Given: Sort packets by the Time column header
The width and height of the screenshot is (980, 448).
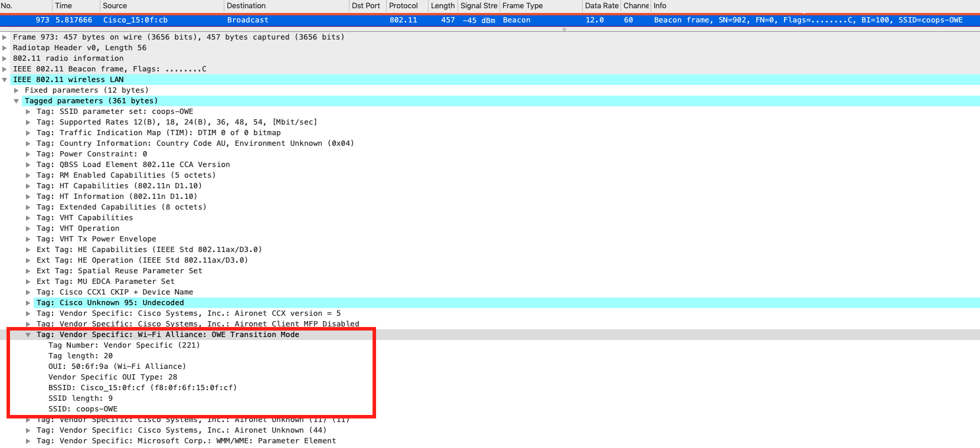Looking at the screenshot, I should point(63,6).
